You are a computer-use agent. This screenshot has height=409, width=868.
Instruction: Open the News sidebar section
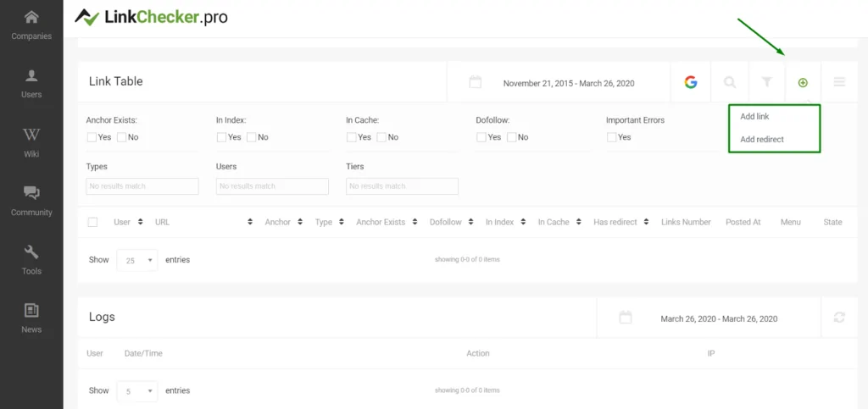coord(31,318)
